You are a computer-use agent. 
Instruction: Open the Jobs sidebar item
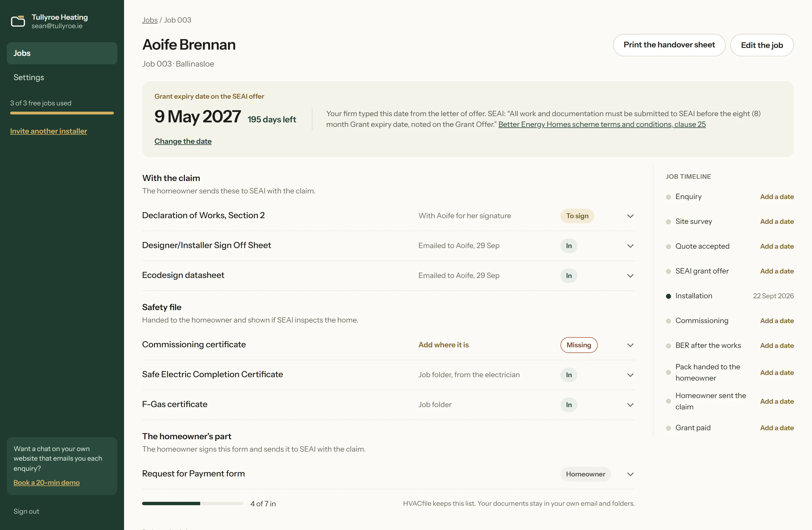(62, 53)
